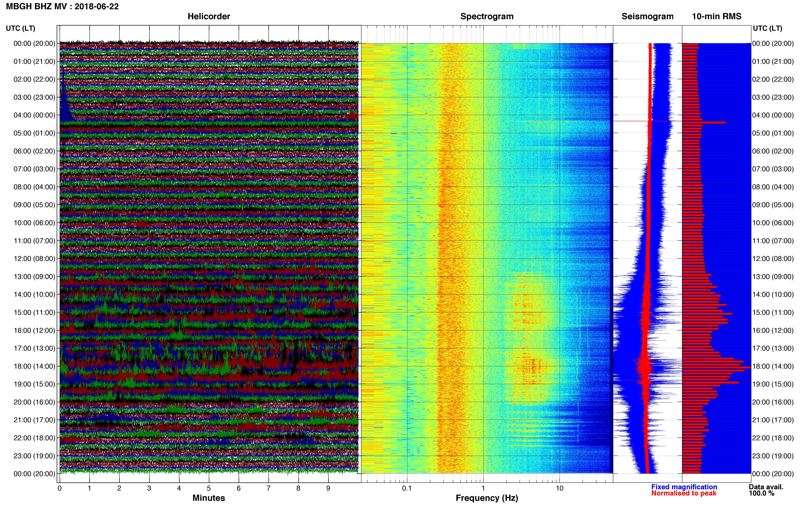Viewport: 812px width, 508px height.
Task: Click '14:00 (10:00)' on the left time axis
Action: pos(34,295)
